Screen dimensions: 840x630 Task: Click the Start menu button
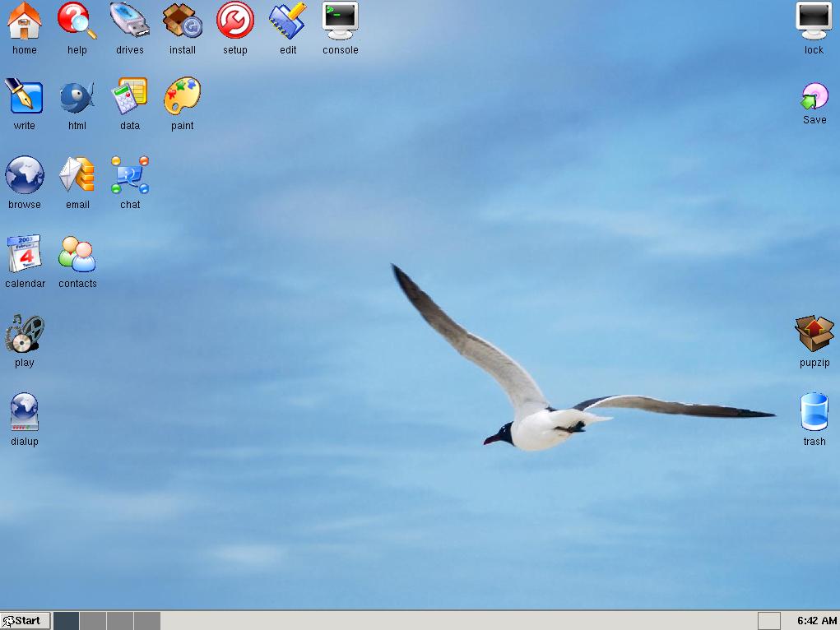tap(26, 621)
